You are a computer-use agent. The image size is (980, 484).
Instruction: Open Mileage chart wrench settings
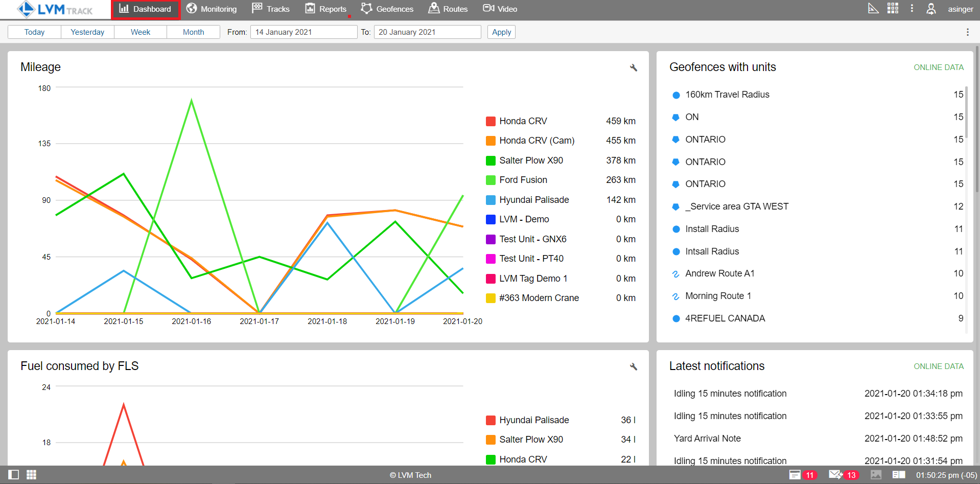tap(634, 67)
